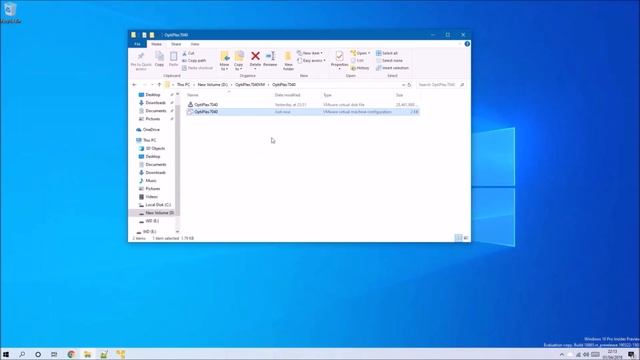
Task: Open the Copy to dropdown
Action: coord(239,61)
